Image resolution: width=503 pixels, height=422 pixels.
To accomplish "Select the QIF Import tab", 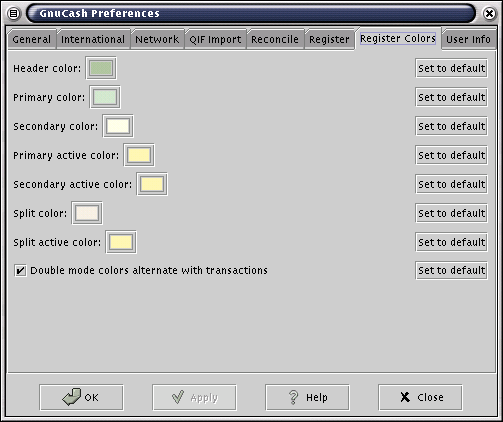I will [215, 40].
